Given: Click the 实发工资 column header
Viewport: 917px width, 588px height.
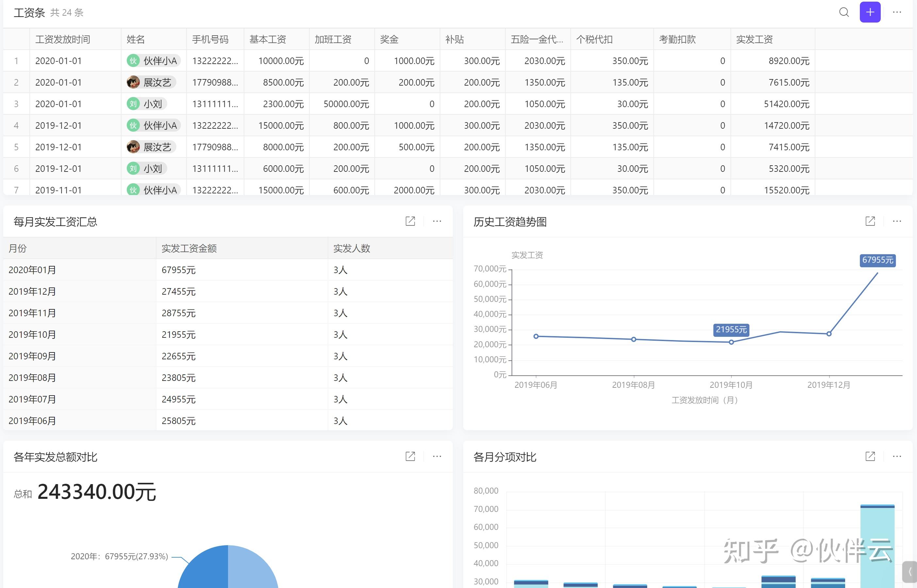Looking at the screenshot, I should coord(754,39).
